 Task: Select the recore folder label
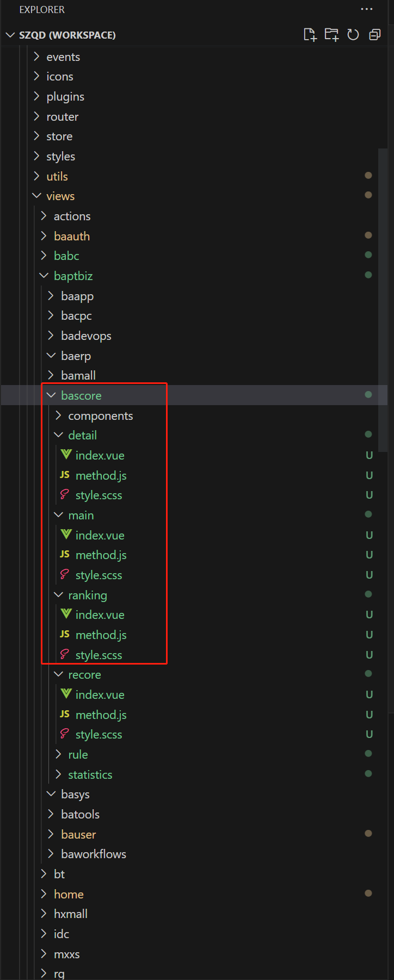pyautogui.click(x=84, y=675)
